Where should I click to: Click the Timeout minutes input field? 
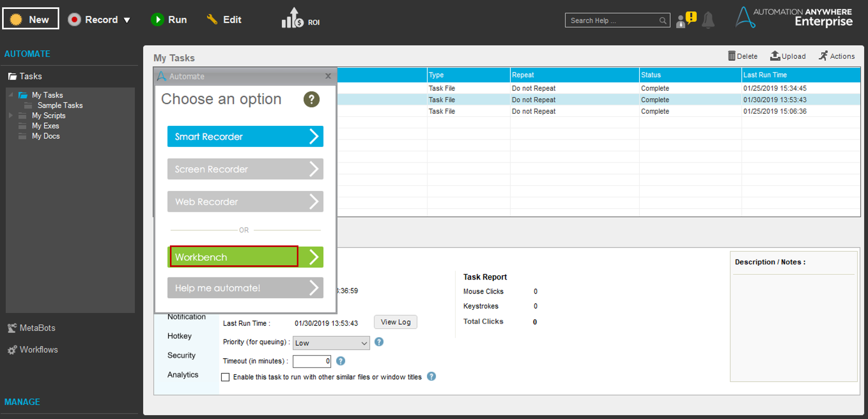[312, 361]
